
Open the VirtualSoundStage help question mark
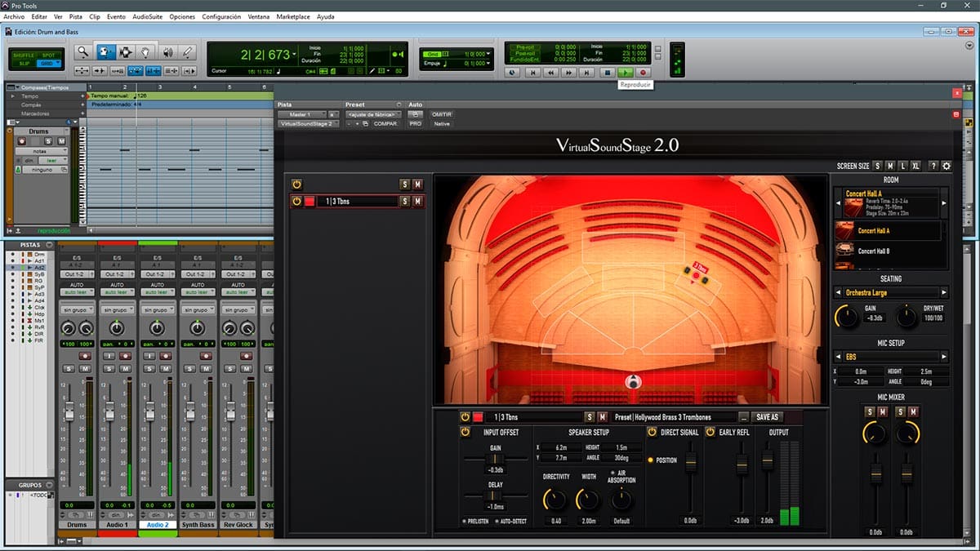click(933, 166)
